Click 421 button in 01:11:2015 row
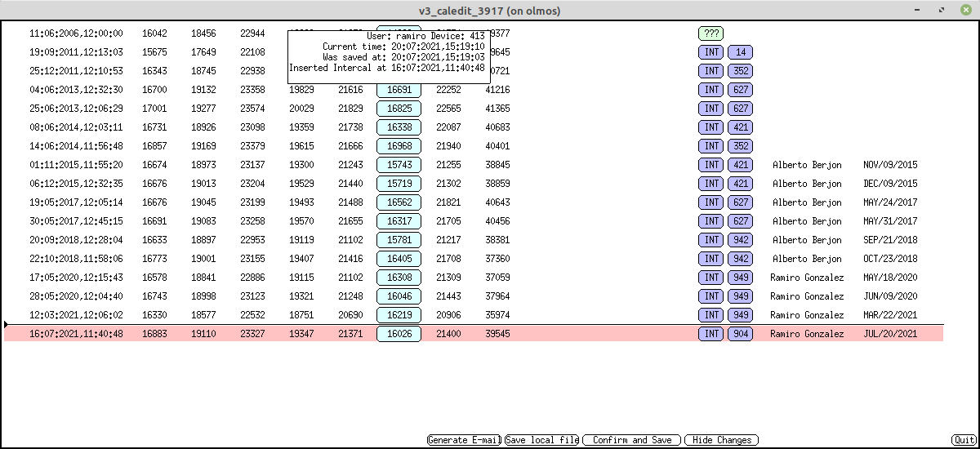The image size is (980, 449). point(741,165)
